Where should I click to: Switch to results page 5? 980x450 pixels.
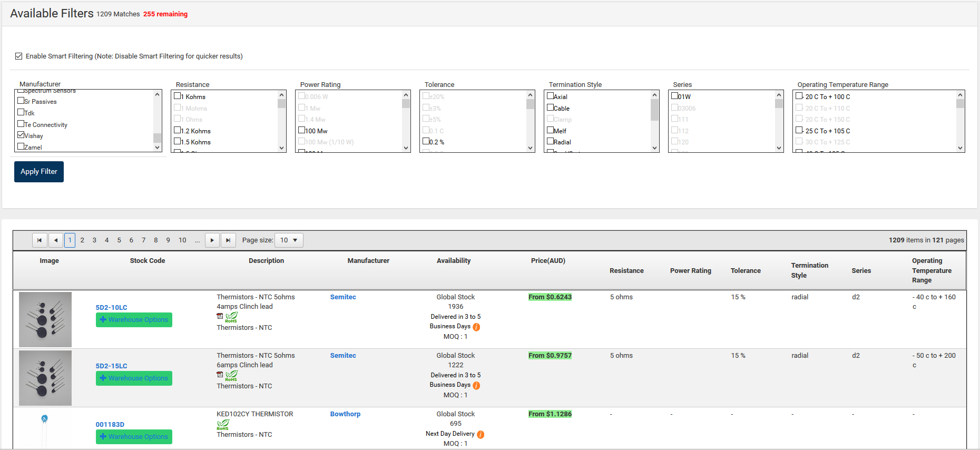pyautogui.click(x=119, y=240)
